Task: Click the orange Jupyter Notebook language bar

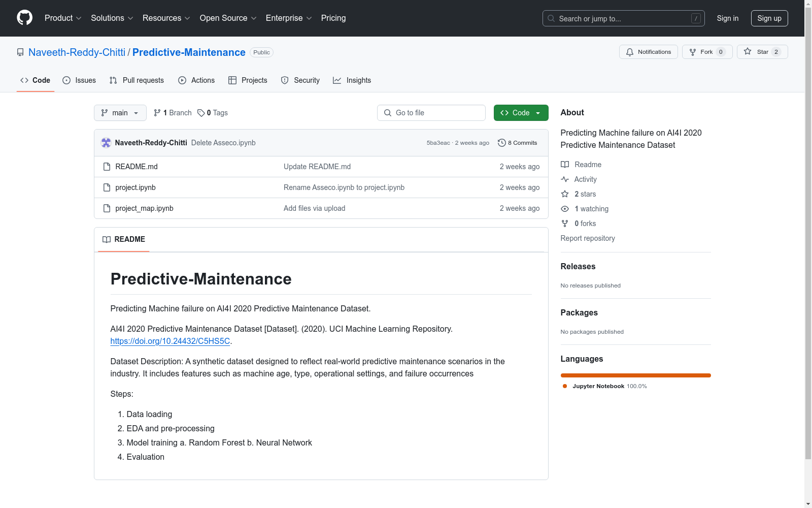Action: click(x=635, y=375)
